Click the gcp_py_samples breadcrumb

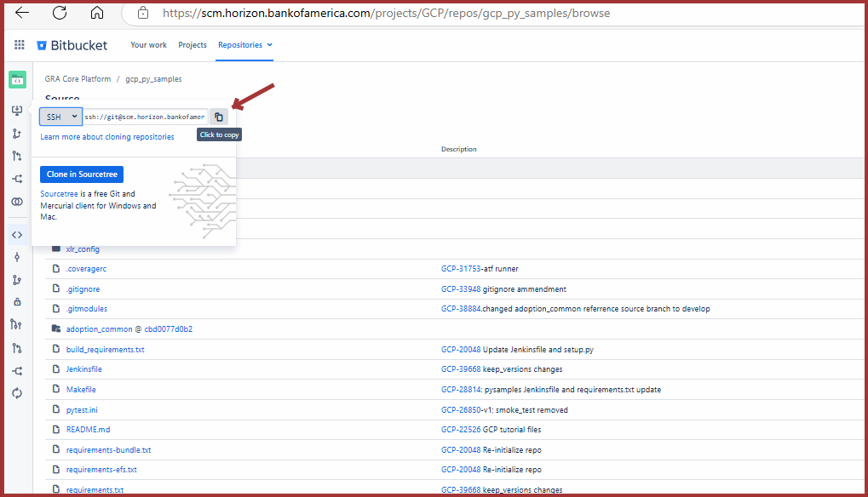pyautogui.click(x=153, y=79)
